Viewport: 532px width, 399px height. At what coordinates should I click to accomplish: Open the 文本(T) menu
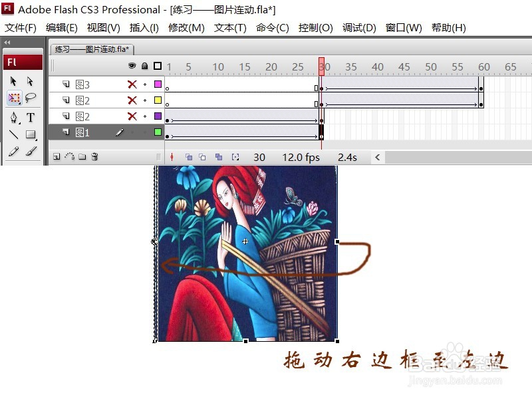pos(230,28)
